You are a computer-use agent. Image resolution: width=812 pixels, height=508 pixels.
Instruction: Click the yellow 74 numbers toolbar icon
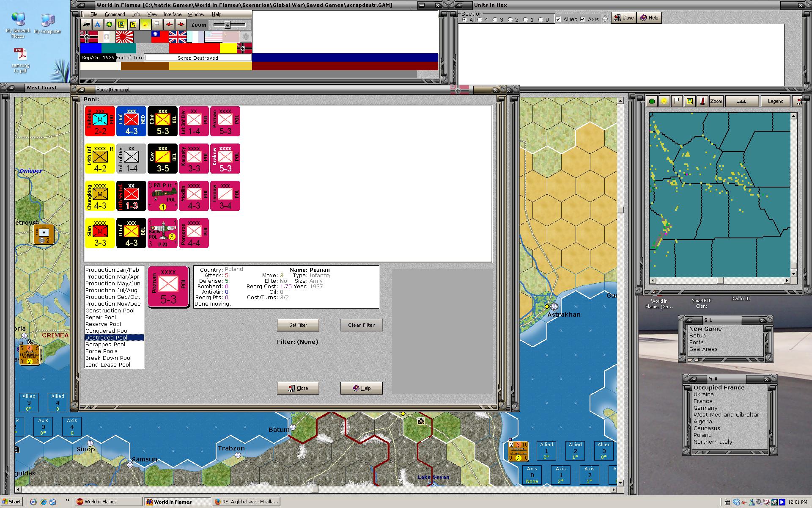pyautogui.click(x=133, y=25)
